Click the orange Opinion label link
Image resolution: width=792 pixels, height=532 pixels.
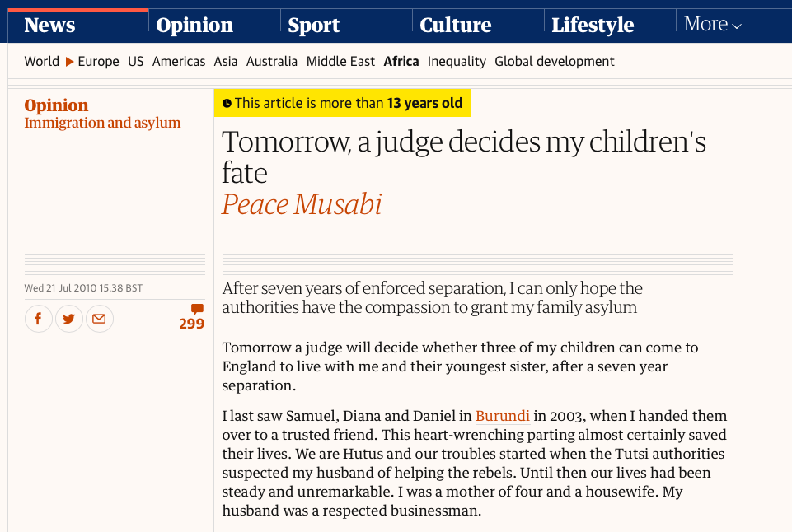tap(56, 105)
